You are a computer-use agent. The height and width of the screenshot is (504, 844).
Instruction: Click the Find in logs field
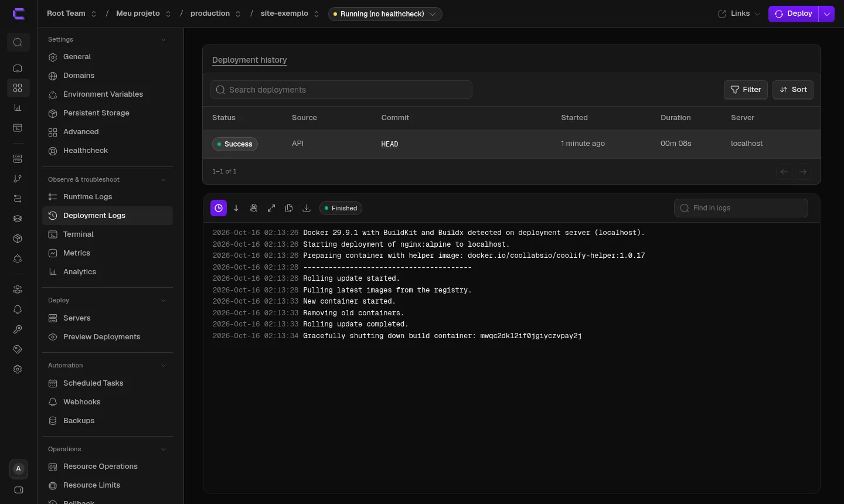(741, 208)
